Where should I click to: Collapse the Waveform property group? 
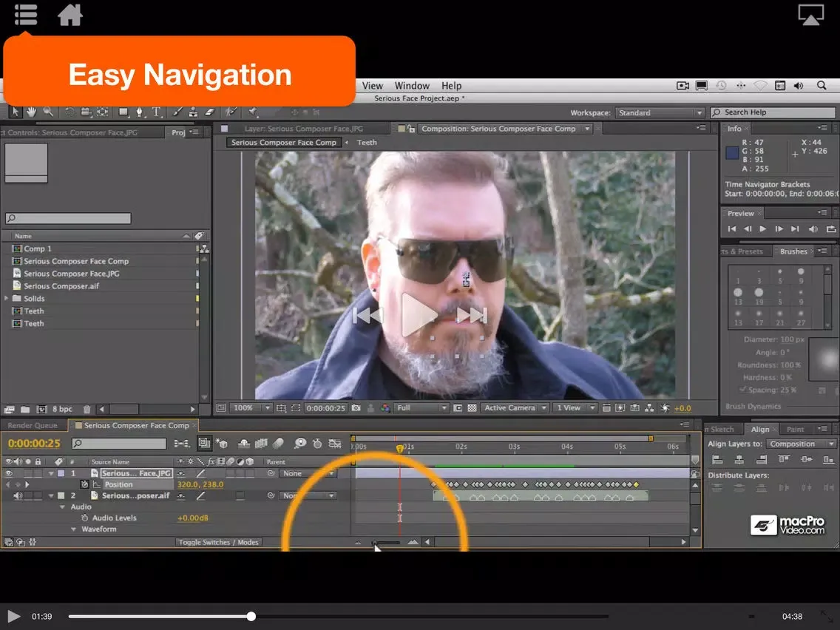[x=73, y=529]
